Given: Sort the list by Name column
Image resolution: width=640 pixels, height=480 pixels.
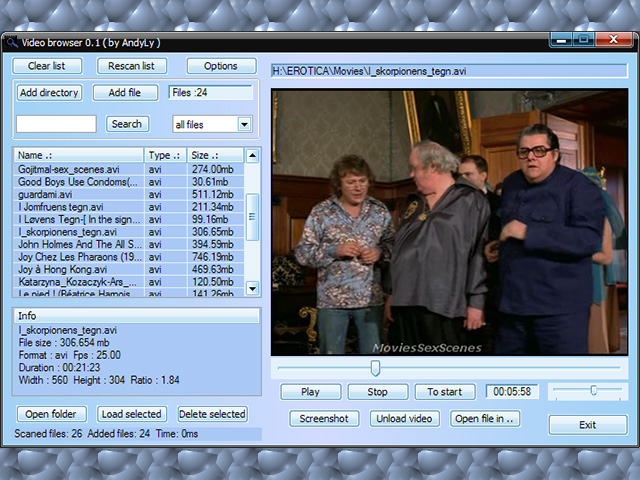Looking at the screenshot, I should point(78,155).
